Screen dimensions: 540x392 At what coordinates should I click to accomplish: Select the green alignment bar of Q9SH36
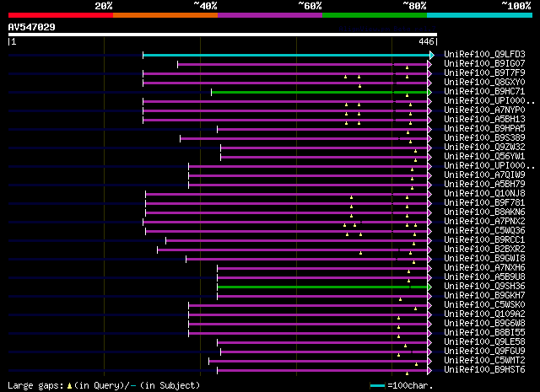click(322, 287)
